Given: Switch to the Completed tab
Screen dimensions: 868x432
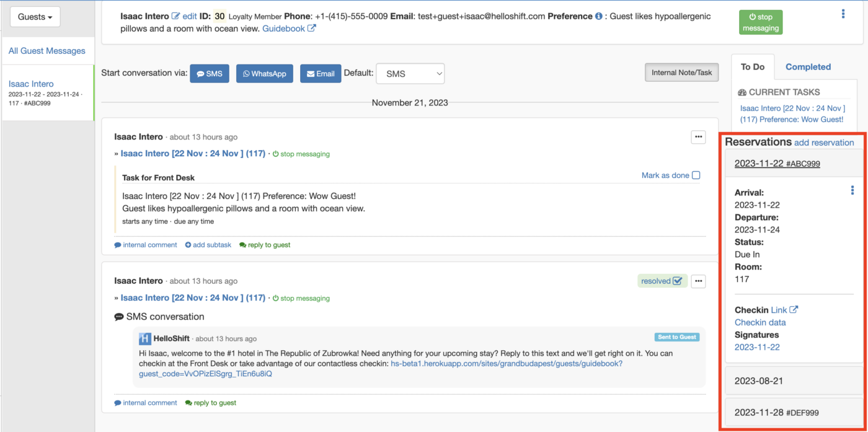Looking at the screenshot, I should [x=808, y=67].
